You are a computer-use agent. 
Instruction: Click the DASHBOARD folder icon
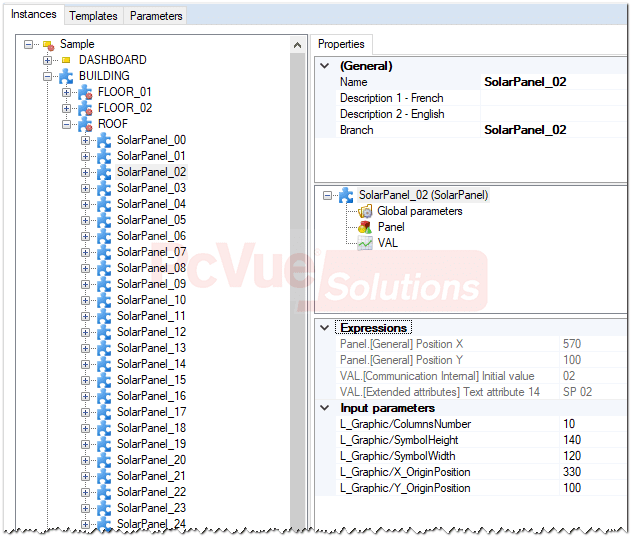click(66, 60)
